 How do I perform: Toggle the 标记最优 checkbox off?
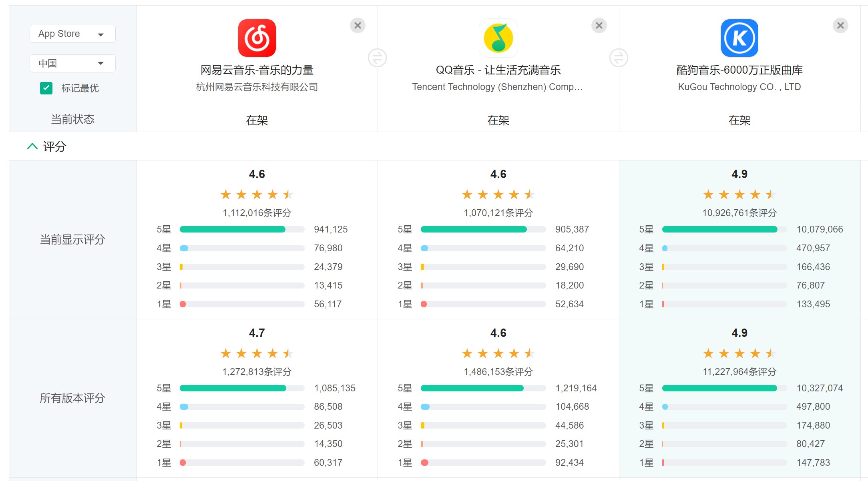[x=46, y=88]
